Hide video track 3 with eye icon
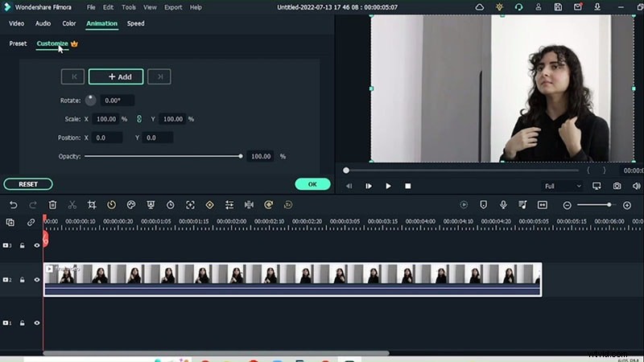The image size is (644, 362). [37, 245]
